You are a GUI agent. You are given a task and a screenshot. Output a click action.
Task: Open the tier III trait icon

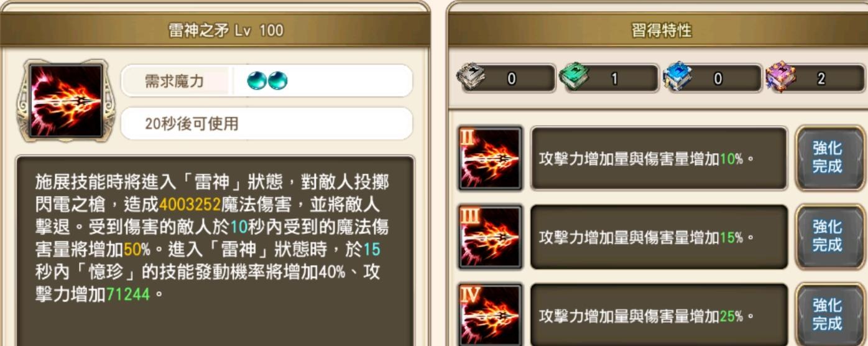click(490, 237)
